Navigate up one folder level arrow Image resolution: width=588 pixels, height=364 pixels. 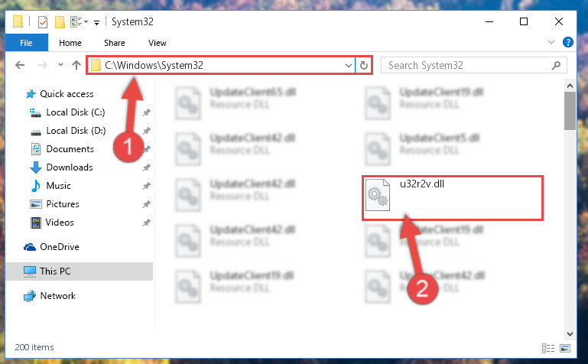click(76, 65)
